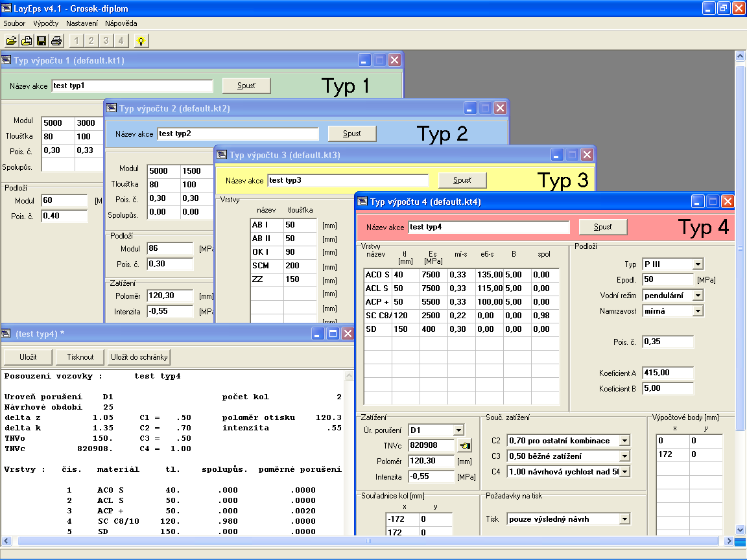Open the Vodní režim dropdown (pendulární)
The image size is (747, 560).
pos(698,296)
